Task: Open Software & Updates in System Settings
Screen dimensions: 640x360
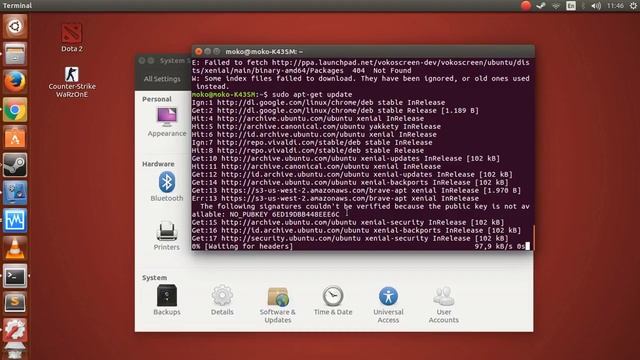Action: click(x=278, y=304)
